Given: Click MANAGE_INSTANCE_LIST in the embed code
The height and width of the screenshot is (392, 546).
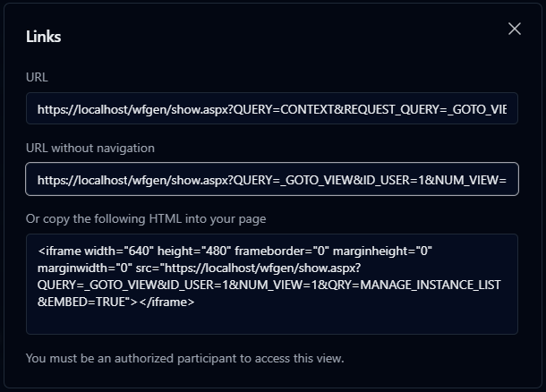Looking at the screenshot, I should [436, 285].
